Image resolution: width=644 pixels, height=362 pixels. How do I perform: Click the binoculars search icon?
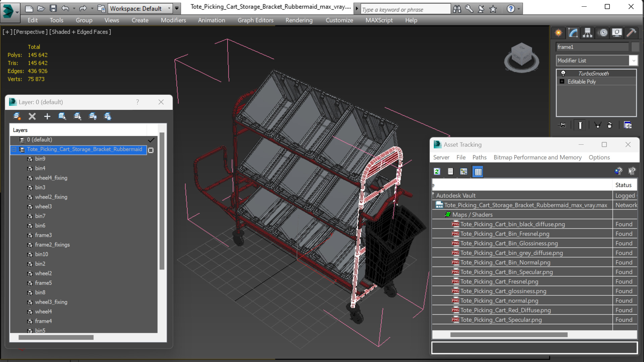coord(457,9)
